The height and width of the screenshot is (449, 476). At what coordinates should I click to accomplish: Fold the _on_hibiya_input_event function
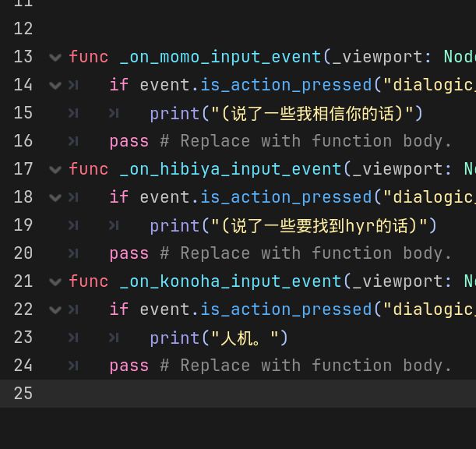pyautogui.click(x=55, y=169)
